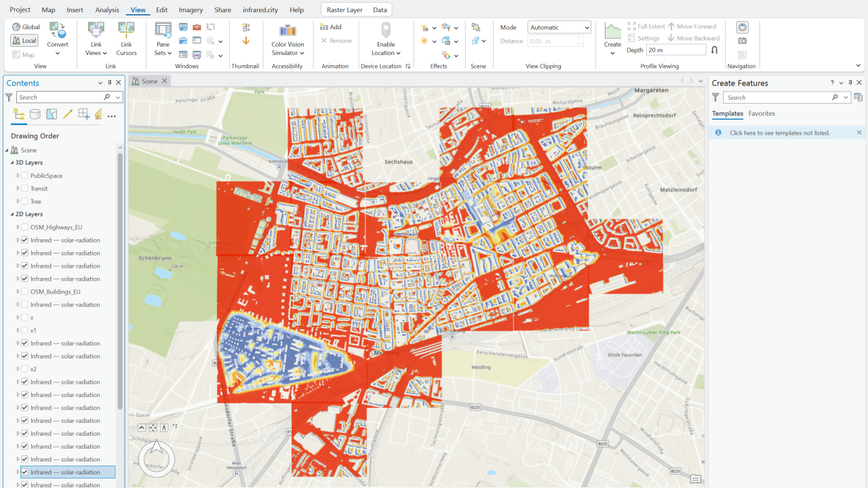
Task: Click the Settings button in Profile Viewing
Action: (644, 39)
